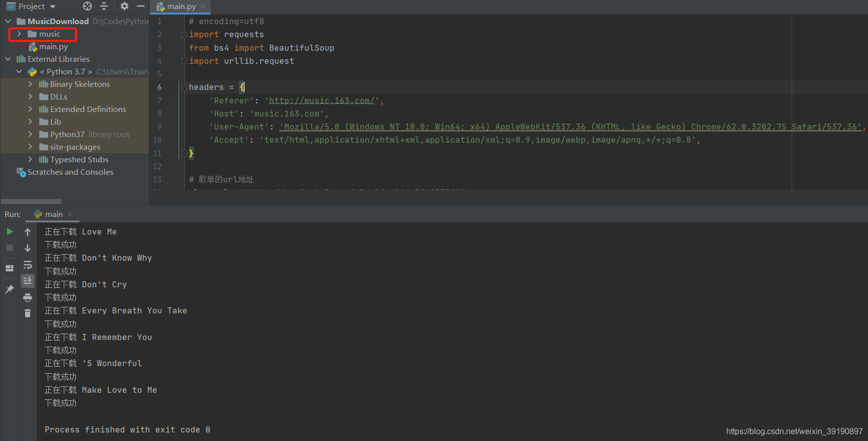Click the 'Make Love to Me' console line
Viewport: 868px width, 441px height.
coord(100,390)
